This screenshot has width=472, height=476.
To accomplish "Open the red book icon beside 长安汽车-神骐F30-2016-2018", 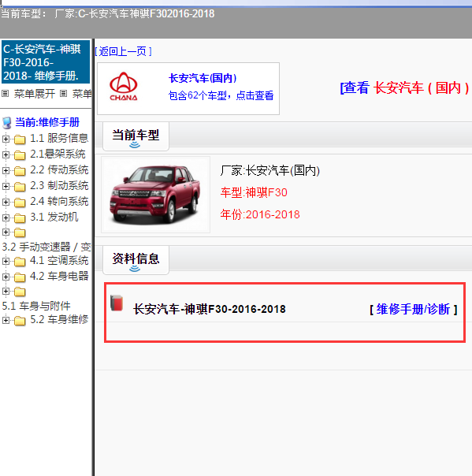I will click(117, 303).
